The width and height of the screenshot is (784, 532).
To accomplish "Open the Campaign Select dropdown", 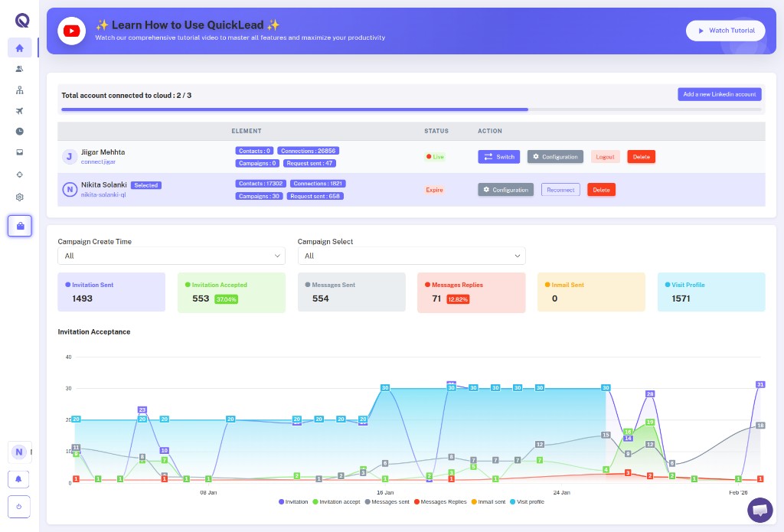I will (411, 256).
